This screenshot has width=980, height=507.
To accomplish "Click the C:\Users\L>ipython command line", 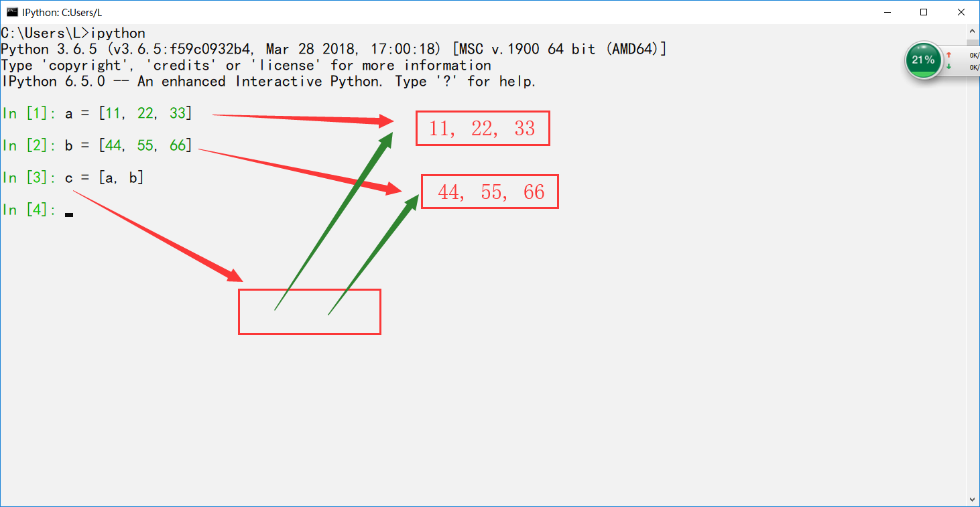I will tap(73, 33).
